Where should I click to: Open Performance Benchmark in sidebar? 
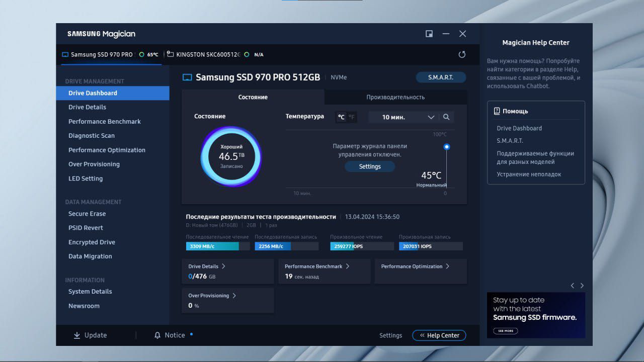point(105,122)
